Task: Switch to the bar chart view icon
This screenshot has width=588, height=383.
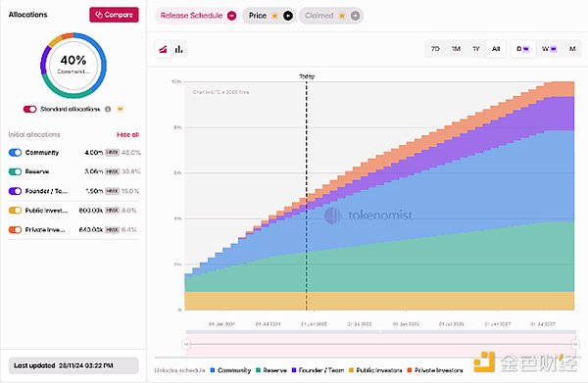Action: tap(179, 49)
